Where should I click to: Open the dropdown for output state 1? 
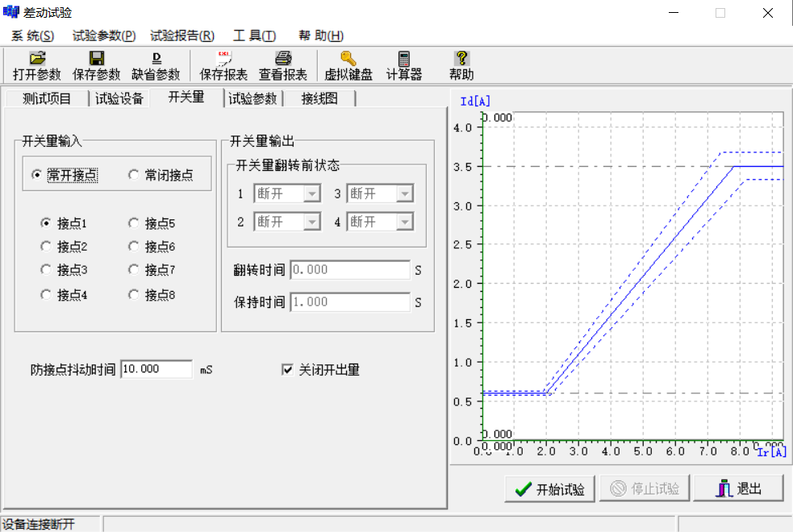[315, 193]
